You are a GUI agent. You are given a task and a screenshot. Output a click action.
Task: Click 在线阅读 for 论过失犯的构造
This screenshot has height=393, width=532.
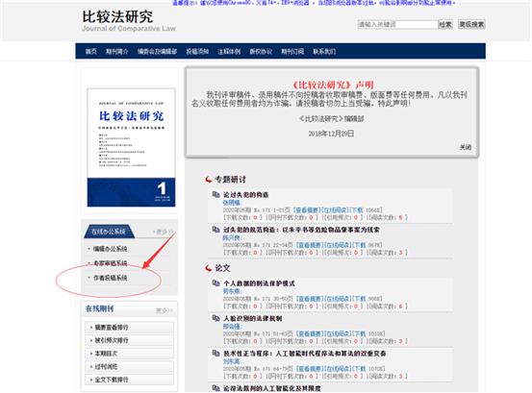click(x=335, y=210)
